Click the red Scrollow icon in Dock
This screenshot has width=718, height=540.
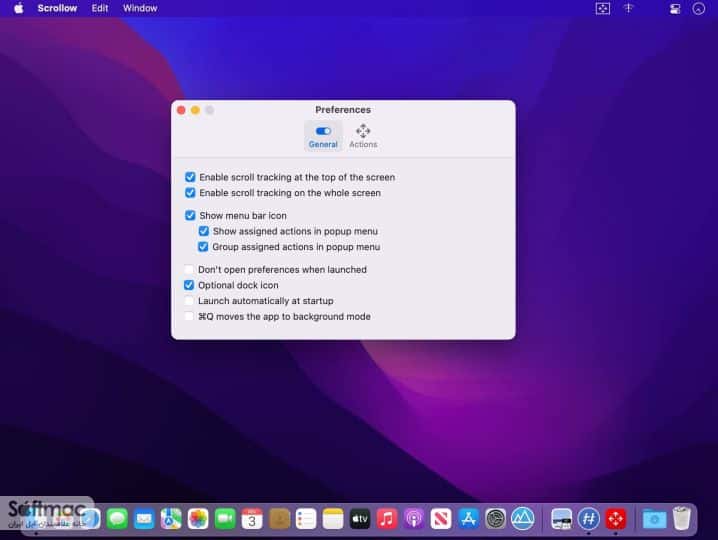615,519
